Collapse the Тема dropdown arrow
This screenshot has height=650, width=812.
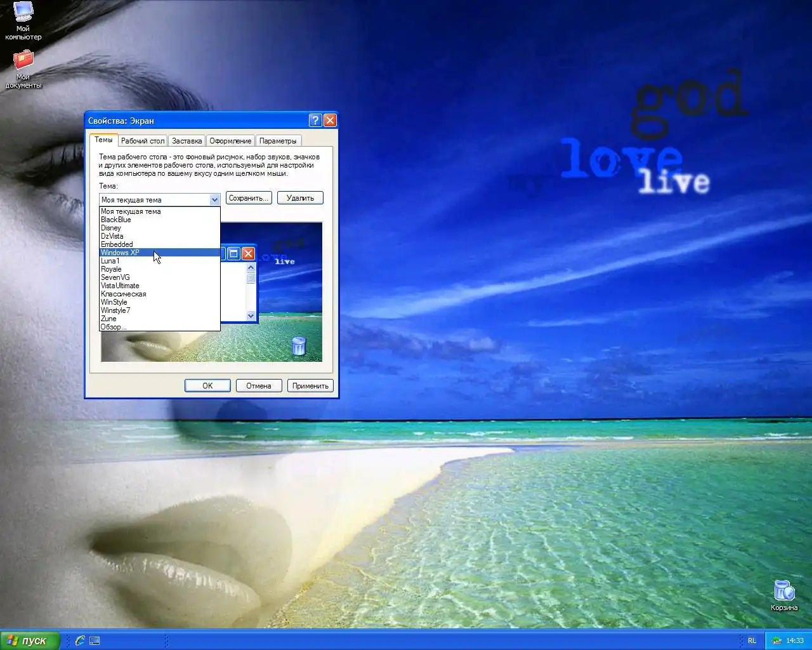point(214,199)
